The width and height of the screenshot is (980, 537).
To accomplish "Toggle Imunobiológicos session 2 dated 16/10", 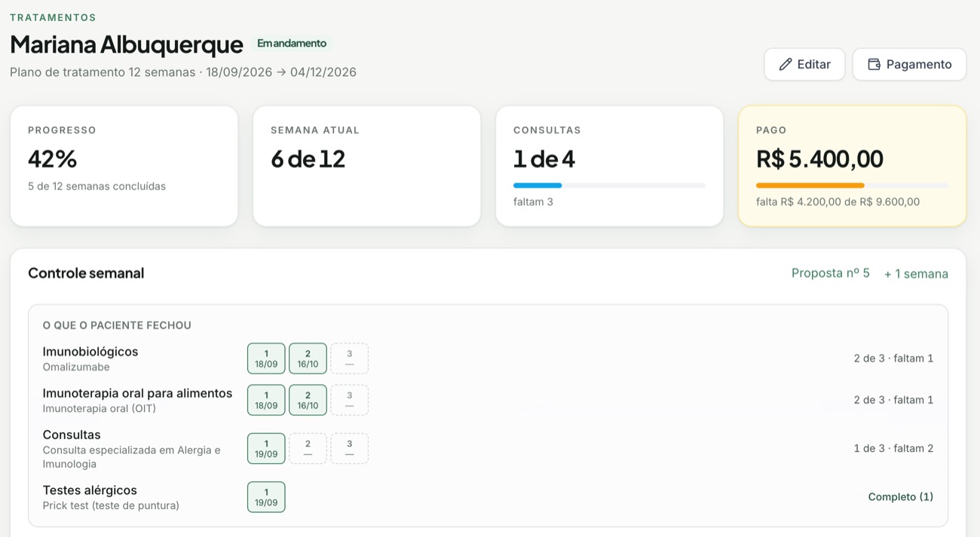I will click(308, 359).
